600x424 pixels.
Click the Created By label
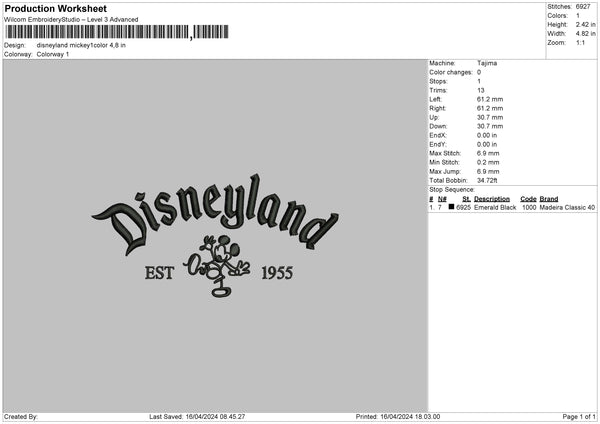click(x=21, y=417)
